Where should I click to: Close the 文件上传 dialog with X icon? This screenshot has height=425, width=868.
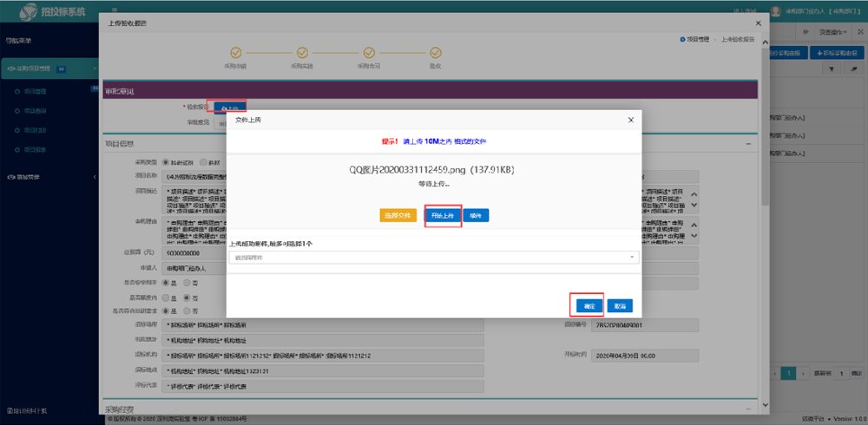click(x=630, y=120)
